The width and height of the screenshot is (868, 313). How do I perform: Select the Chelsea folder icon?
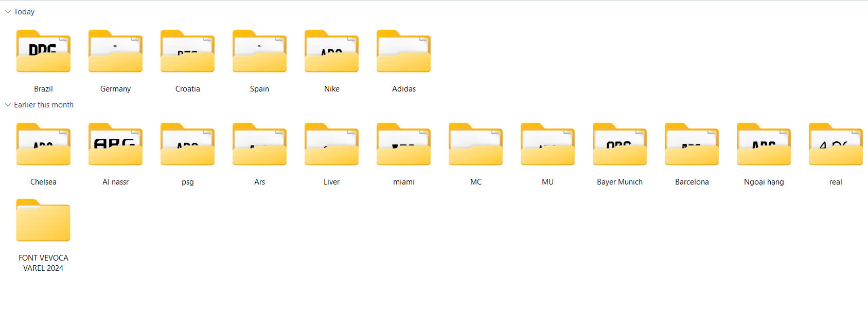coord(43,144)
